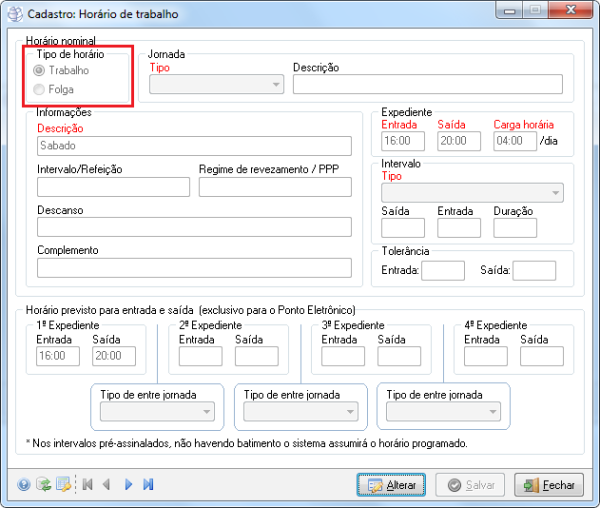Click the Alterar button
This screenshot has width=600, height=508.
(x=391, y=485)
